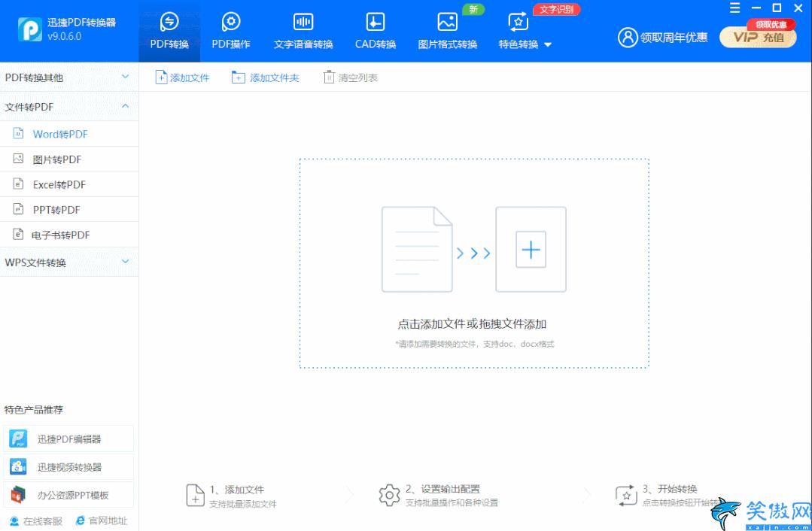The height and width of the screenshot is (531, 812).
Task: Click the v9.0.6.0 version text
Action: pyautogui.click(x=64, y=36)
